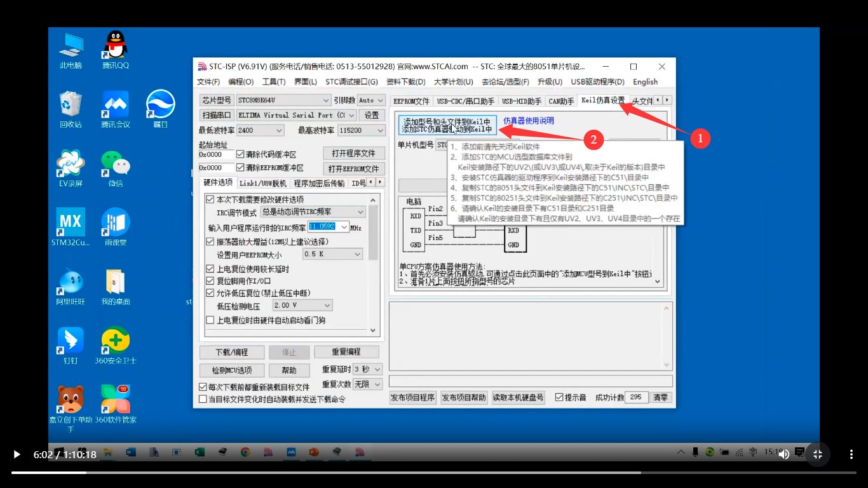The height and width of the screenshot is (488, 868).
Task: Open the 雨课堂 desktop shortcut
Action: 115,227
